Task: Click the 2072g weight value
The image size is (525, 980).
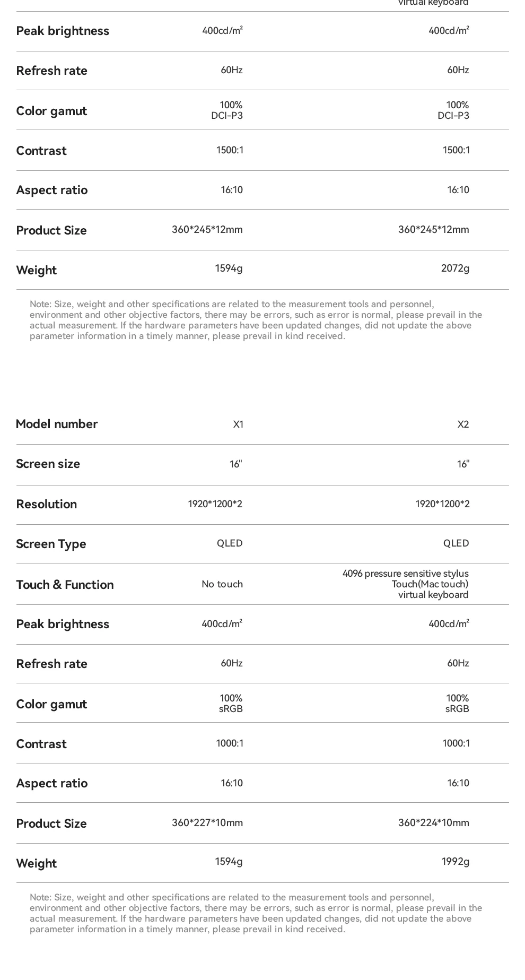Action: coord(455,268)
